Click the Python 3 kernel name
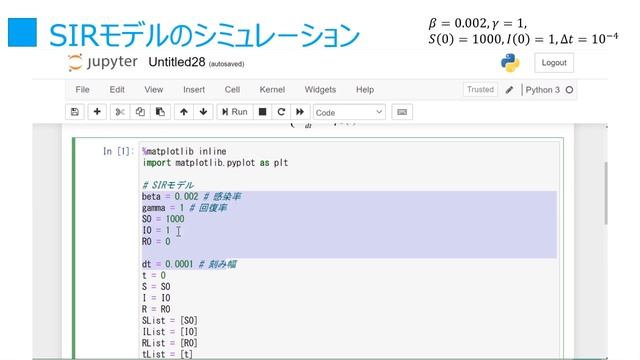Image resolution: width=640 pixels, height=360 pixels. tap(542, 90)
